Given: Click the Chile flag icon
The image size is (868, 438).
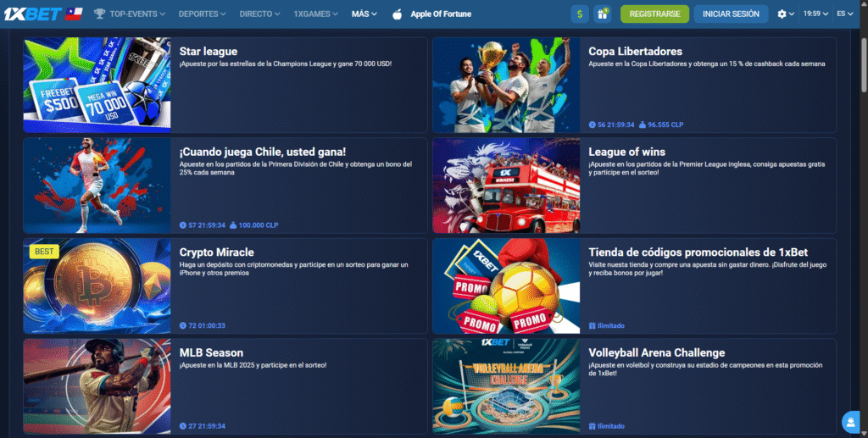Looking at the screenshot, I should point(74,14).
